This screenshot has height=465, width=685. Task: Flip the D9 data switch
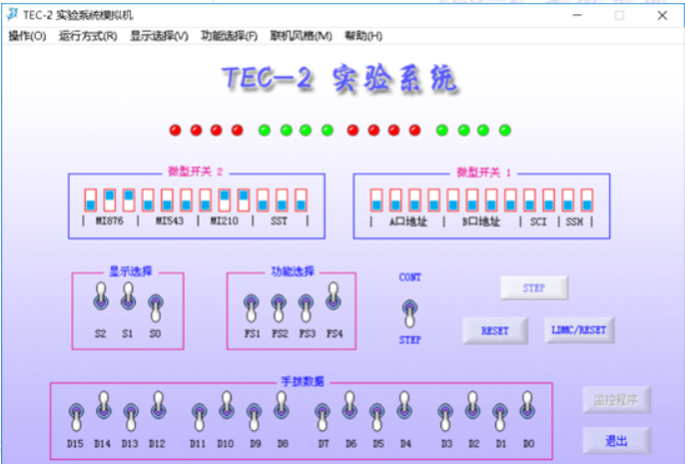pos(254,417)
